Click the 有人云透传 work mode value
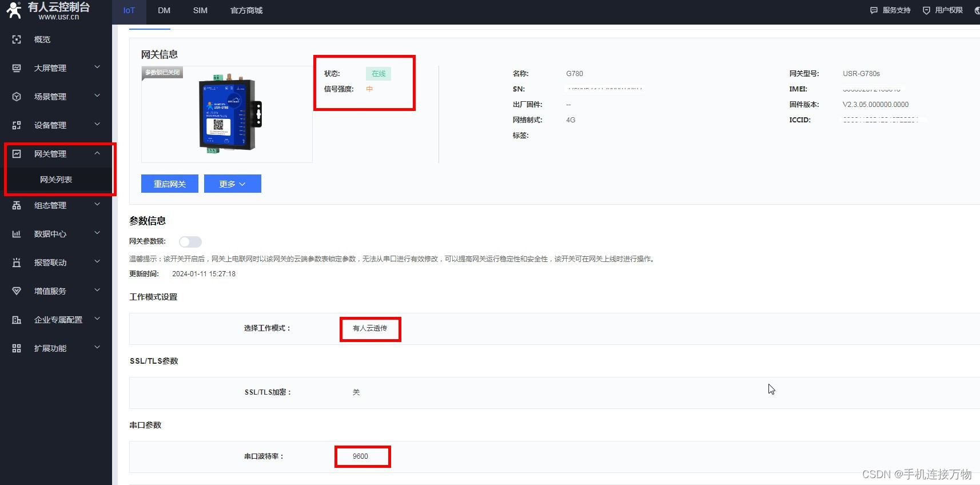Image resolution: width=980 pixels, height=485 pixels. [x=370, y=328]
